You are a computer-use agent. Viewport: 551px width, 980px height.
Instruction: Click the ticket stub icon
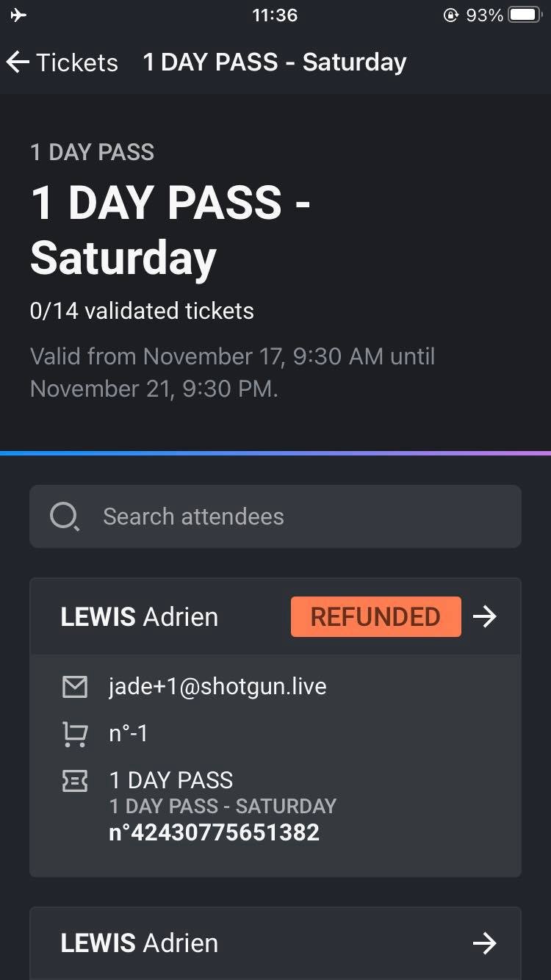[x=75, y=781]
